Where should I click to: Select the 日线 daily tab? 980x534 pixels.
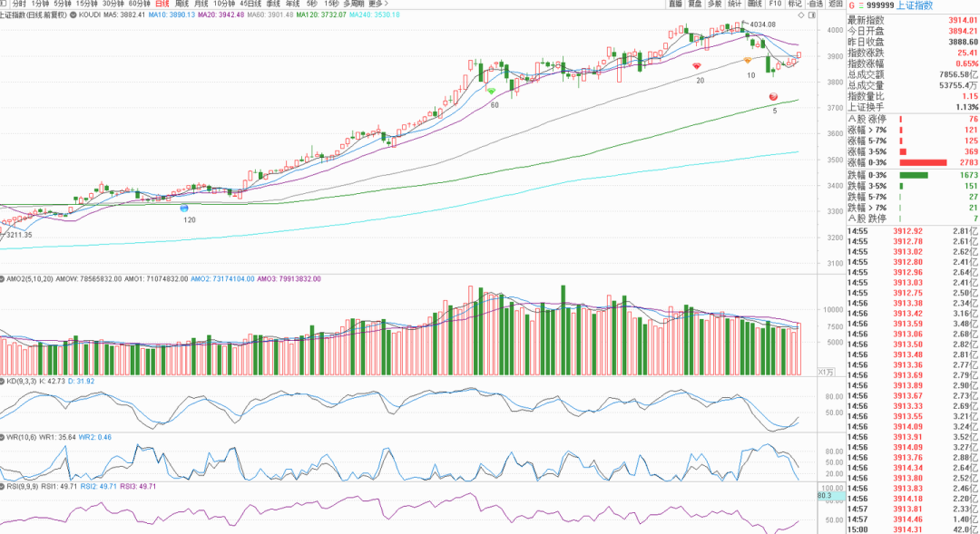tap(162, 4)
